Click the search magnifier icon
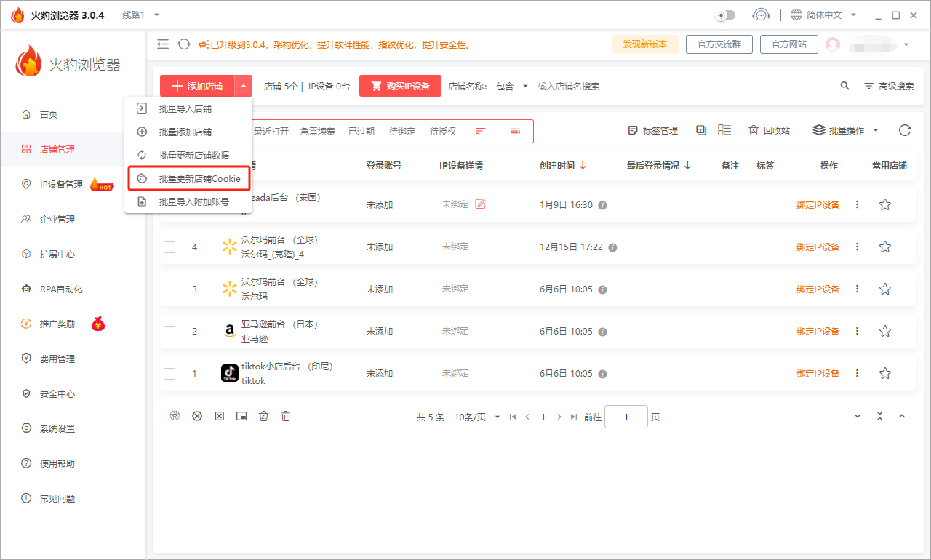931x560 pixels. pyautogui.click(x=844, y=86)
